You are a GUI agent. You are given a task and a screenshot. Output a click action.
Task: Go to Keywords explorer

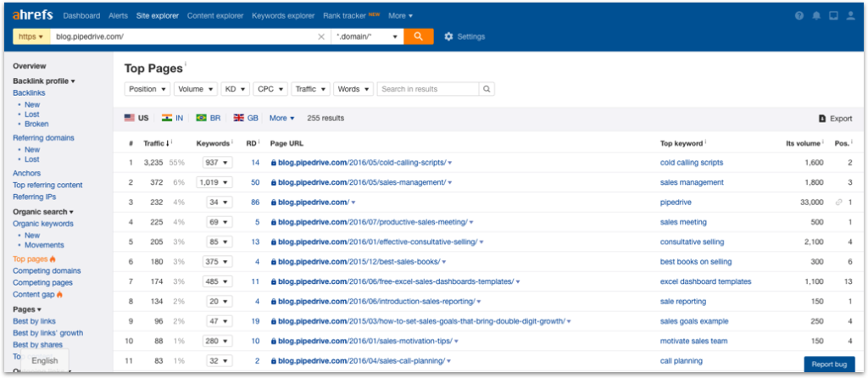tap(283, 15)
